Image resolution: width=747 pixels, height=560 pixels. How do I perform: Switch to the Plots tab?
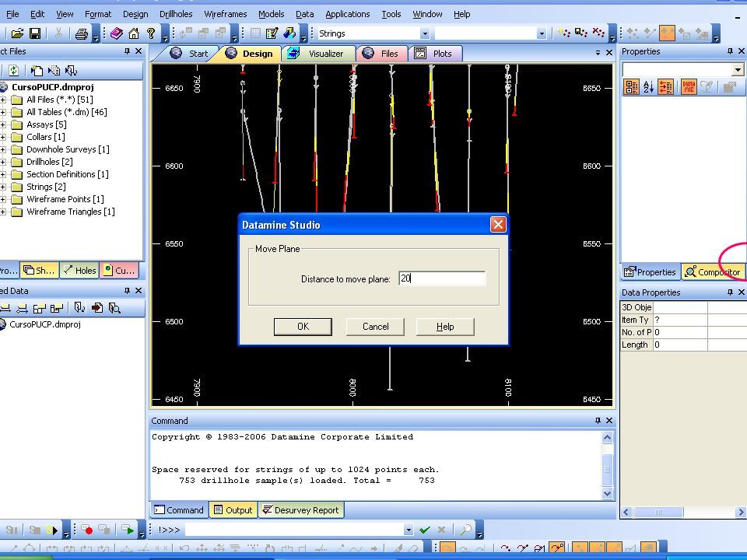[436, 54]
